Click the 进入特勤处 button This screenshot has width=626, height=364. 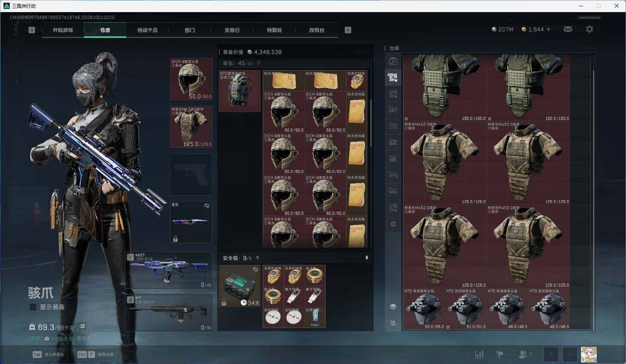pyautogui.click(x=48, y=355)
